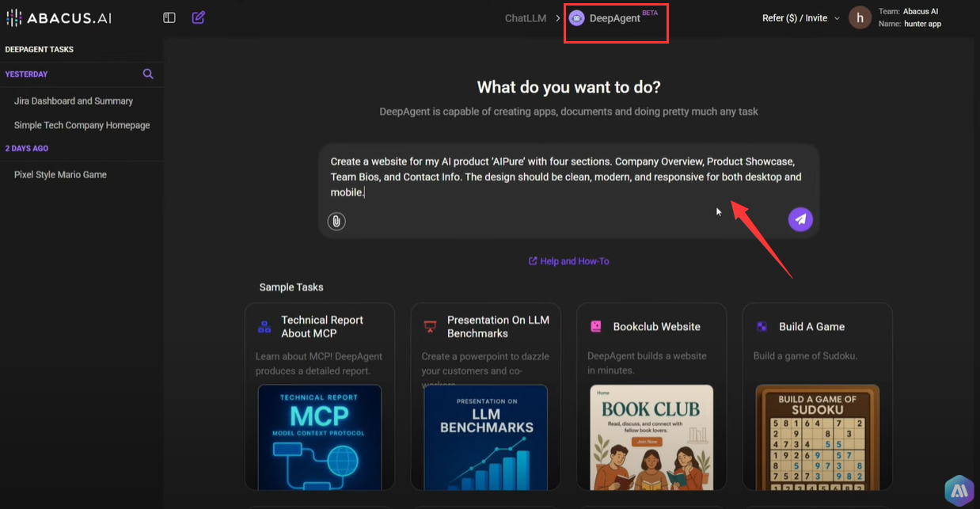
Task: Switch to DeepAgent tab
Action: click(615, 18)
